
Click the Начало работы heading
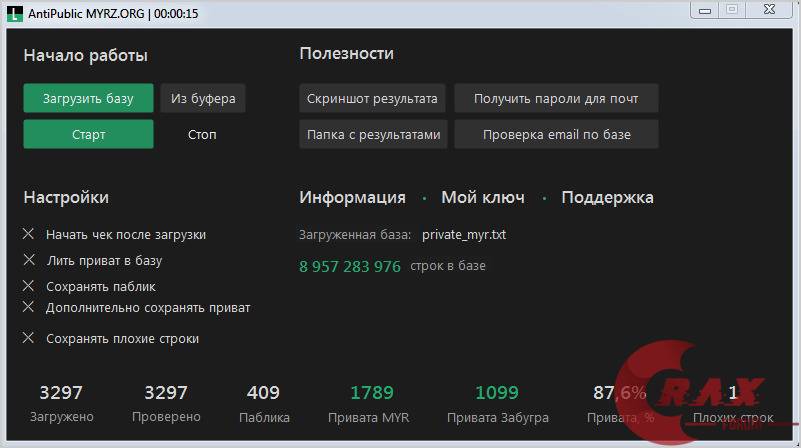coord(85,55)
